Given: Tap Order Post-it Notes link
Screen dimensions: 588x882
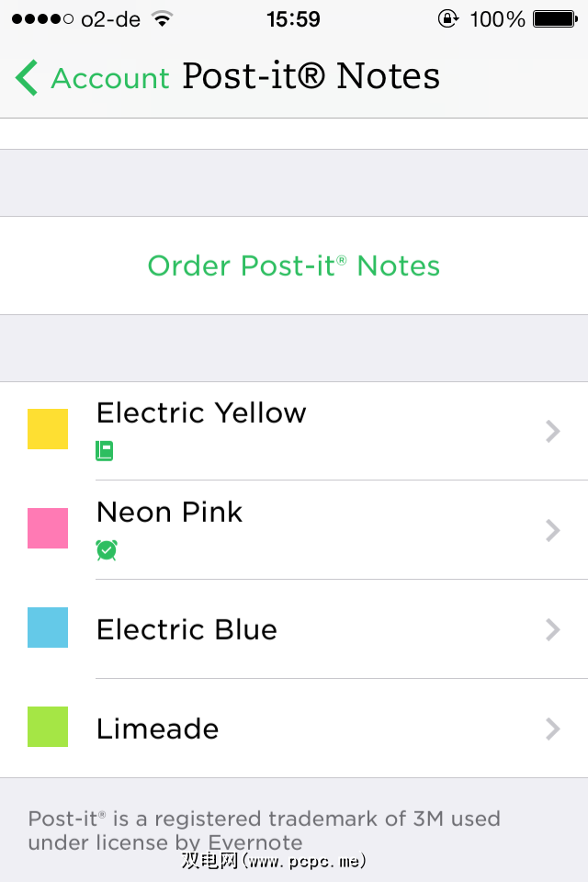Looking at the screenshot, I should tap(294, 266).
